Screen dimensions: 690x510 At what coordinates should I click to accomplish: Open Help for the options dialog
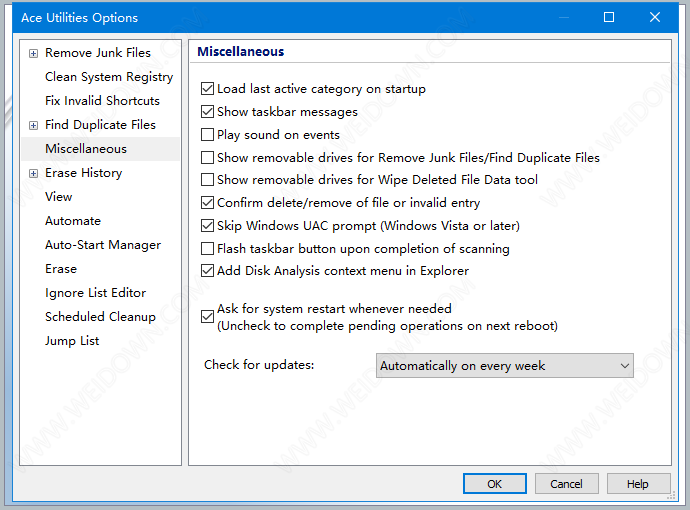[x=639, y=484]
